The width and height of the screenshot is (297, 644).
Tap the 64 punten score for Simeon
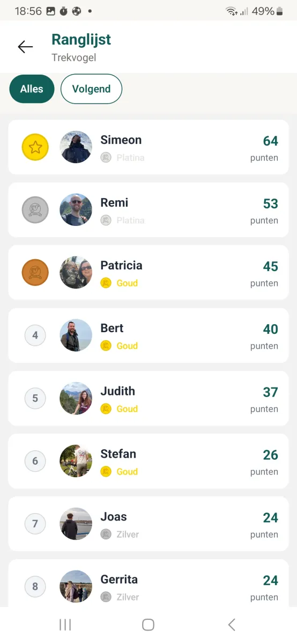pyautogui.click(x=264, y=148)
